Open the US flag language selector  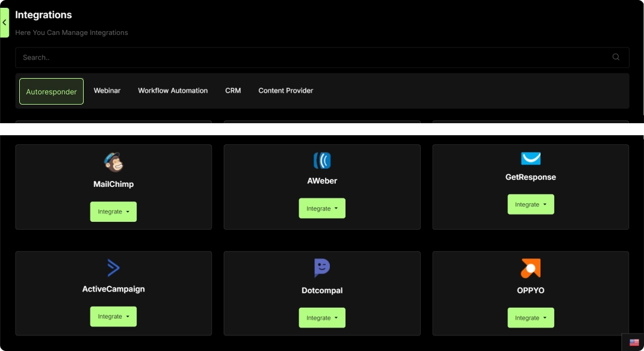[634, 343]
